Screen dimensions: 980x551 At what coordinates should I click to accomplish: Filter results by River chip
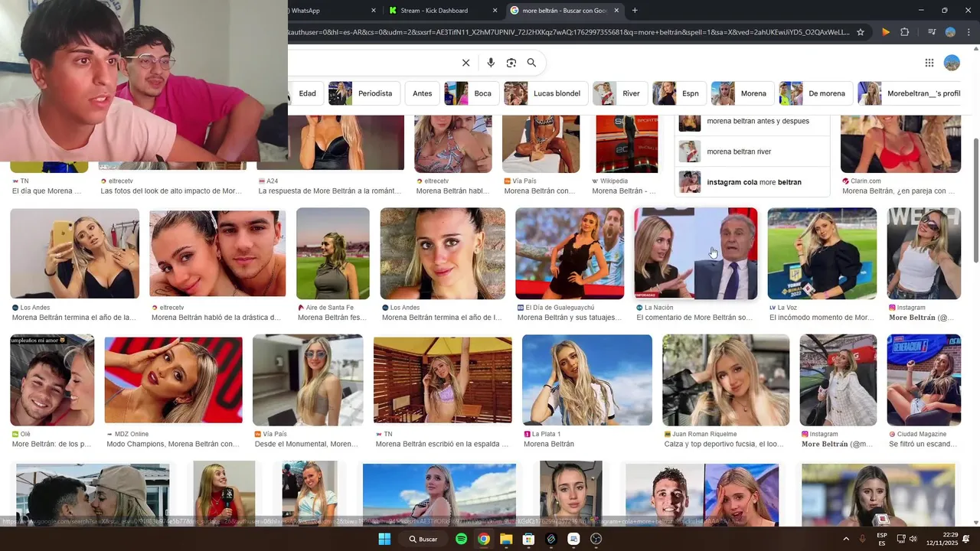(620, 93)
